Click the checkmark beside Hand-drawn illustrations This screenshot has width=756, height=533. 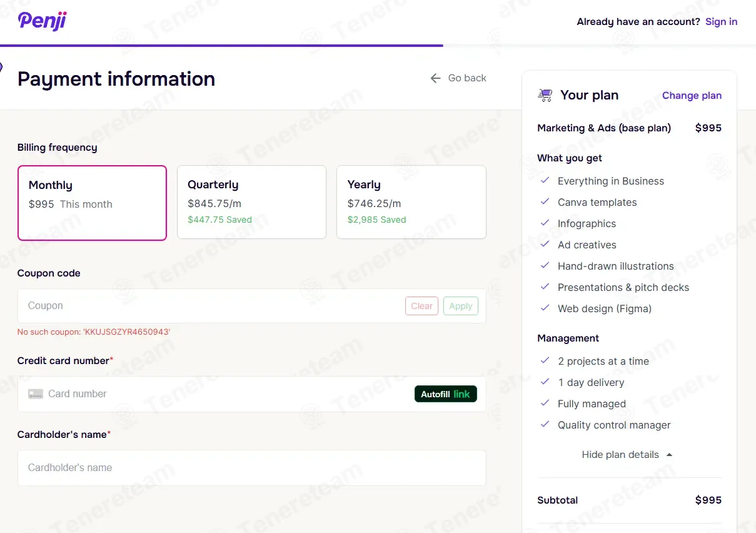(545, 266)
